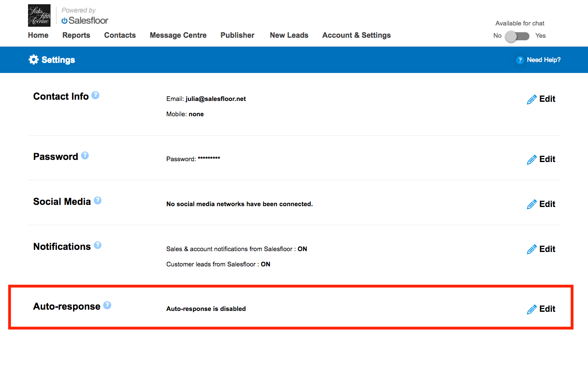
Task: Open the Publisher section
Action: coord(237,35)
